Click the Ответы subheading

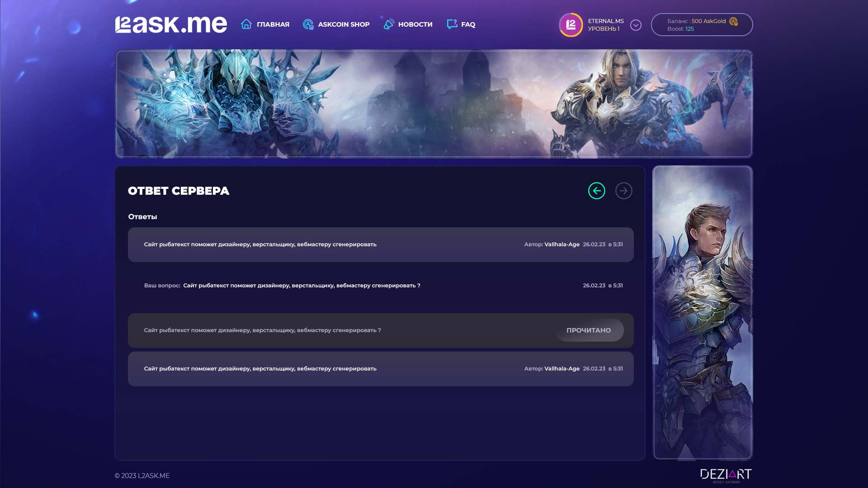[142, 217]
